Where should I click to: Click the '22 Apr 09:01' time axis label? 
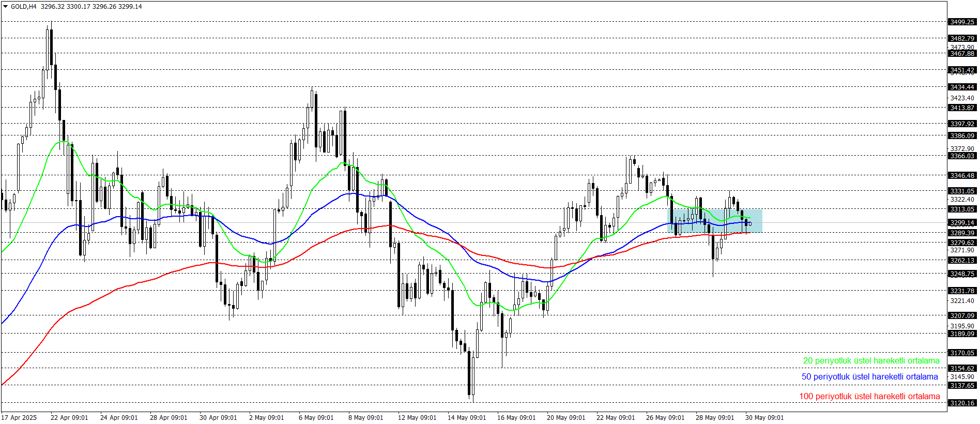coord(69,418)
